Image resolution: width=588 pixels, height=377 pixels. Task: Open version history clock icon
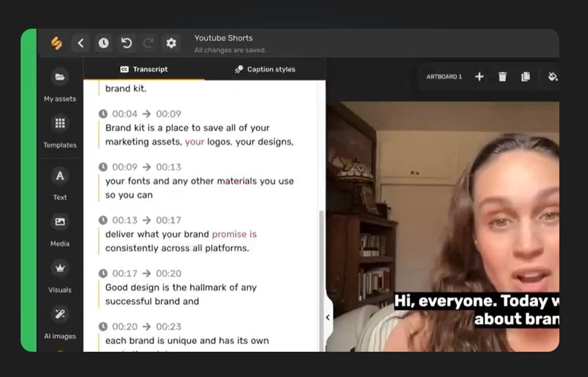tap(104, 43)
